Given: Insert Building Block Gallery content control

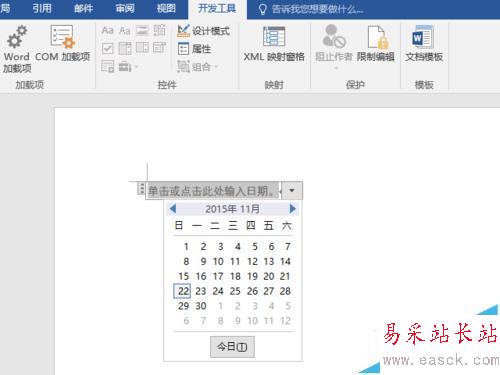Looking at the screenshot, I should click(x=160, y=31).
